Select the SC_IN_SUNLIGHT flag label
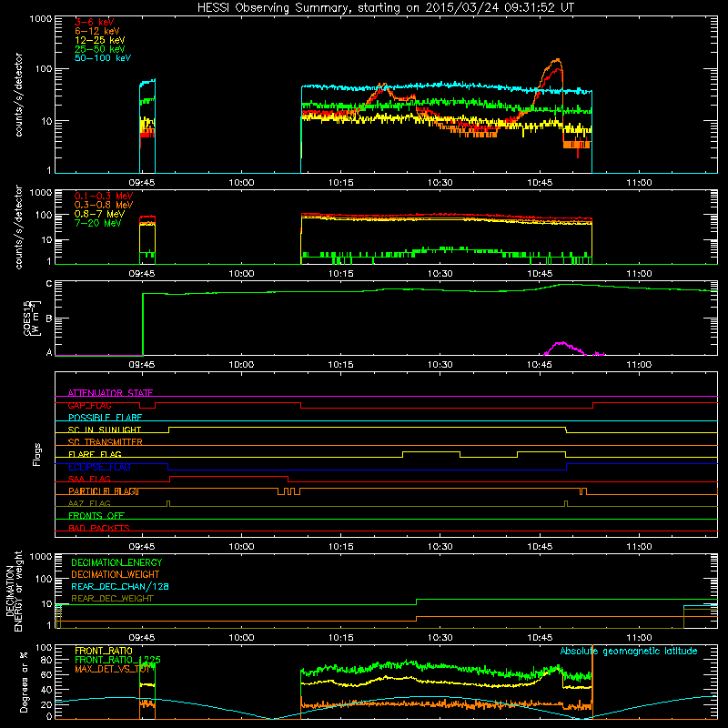Screen dimensions: 728x728 105,430
